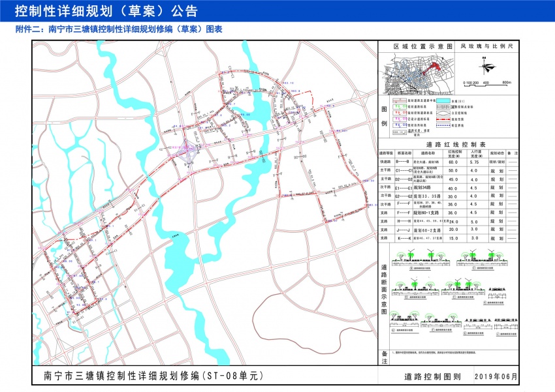The height and width of the screenshot is (392, 555).
Task: Click the 备注 label at bottom
Action: pyautogui.click(x=384, y=357)
